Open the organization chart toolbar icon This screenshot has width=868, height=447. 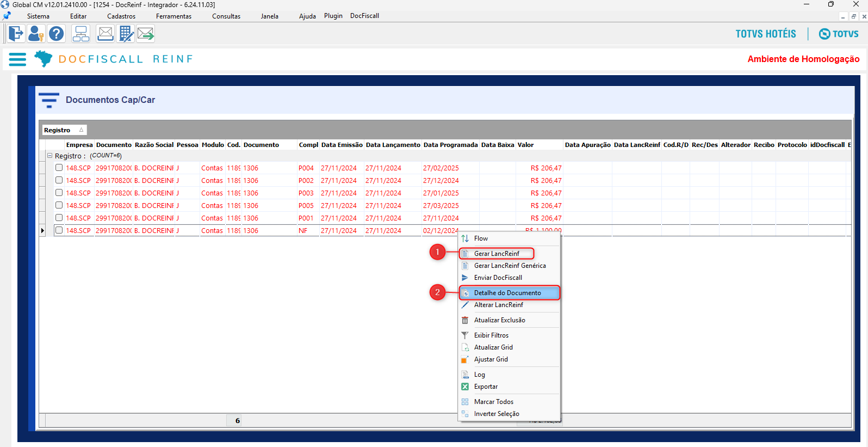tap(81, 34)
